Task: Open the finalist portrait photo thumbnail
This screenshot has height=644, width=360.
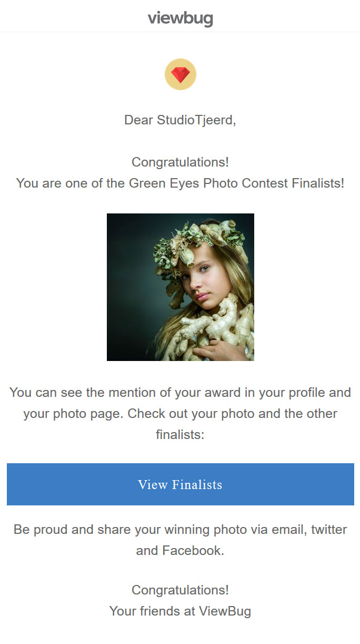Action: 181,287
